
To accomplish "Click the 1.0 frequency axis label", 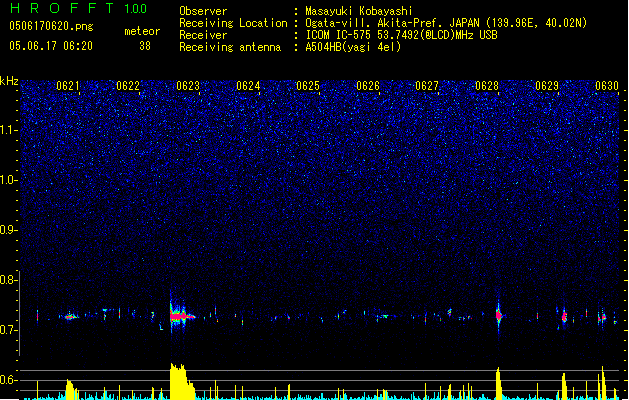I will [x=8, y=180].
